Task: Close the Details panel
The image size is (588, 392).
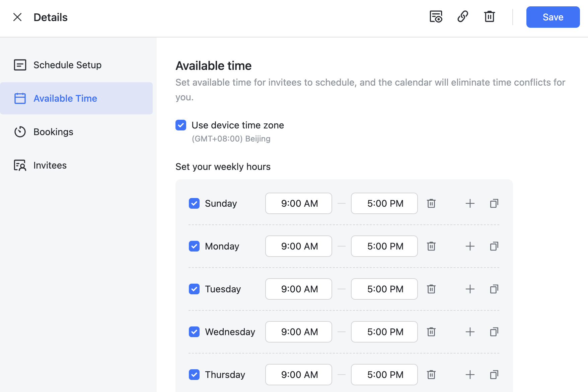Action: point(17,17)
